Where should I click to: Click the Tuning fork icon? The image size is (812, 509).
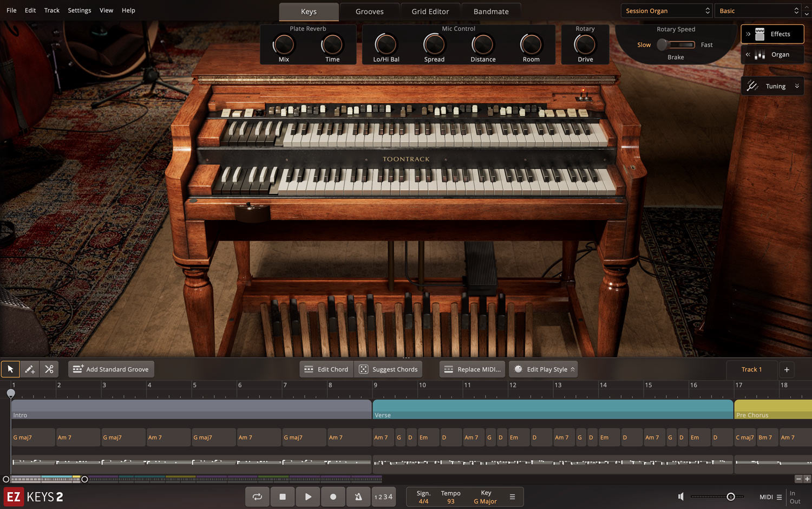coord(752,86)
